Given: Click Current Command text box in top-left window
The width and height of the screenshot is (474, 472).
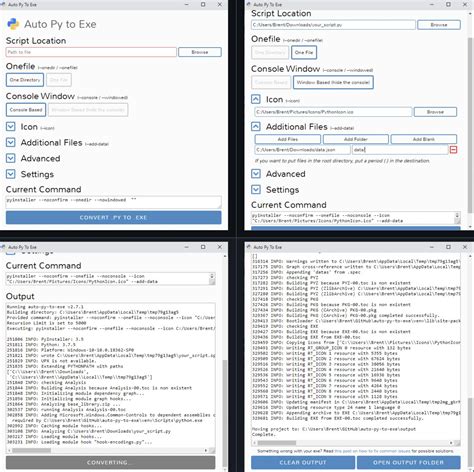Looking at the screenshot, I should 113,202.
